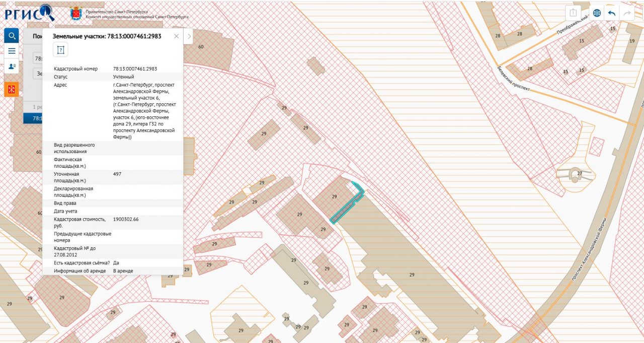Open the search panel magnifier button
644x343 pixels.
click(x=12, y=35)
